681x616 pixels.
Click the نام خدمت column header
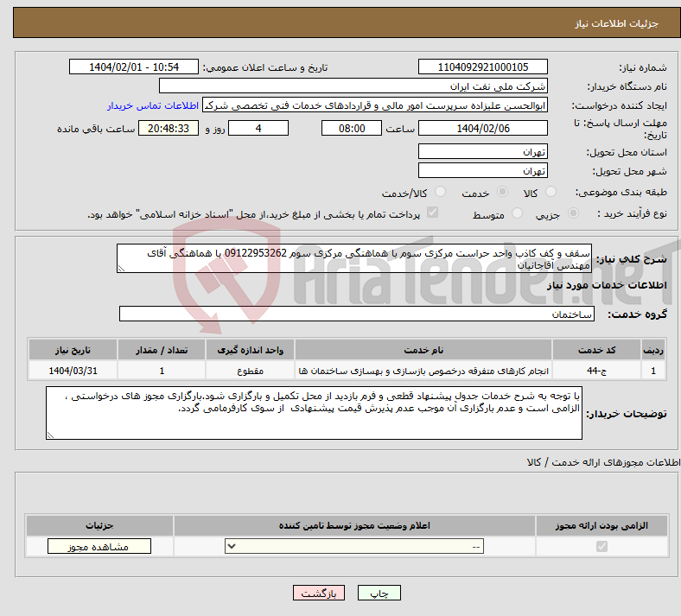point(423,350)
